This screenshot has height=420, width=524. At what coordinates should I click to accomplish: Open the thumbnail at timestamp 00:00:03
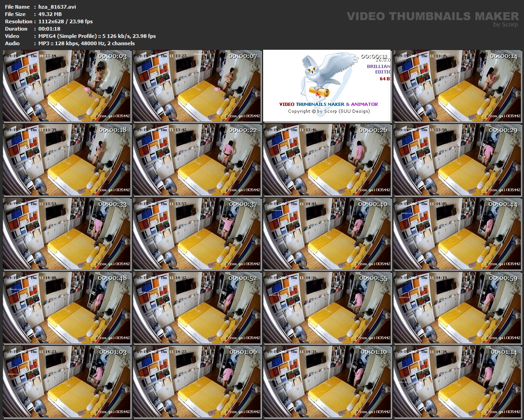click(x=67, y=86)
